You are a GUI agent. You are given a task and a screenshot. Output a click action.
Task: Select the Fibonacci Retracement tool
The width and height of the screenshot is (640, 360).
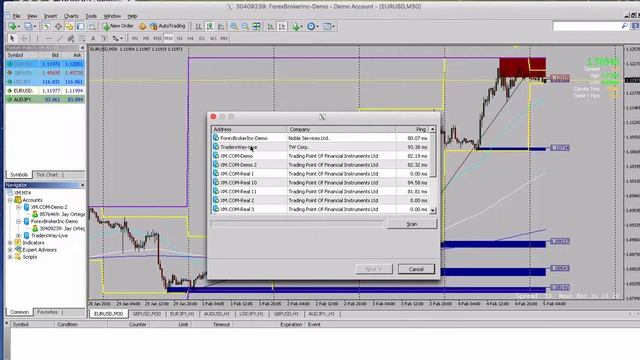point(82,38)
